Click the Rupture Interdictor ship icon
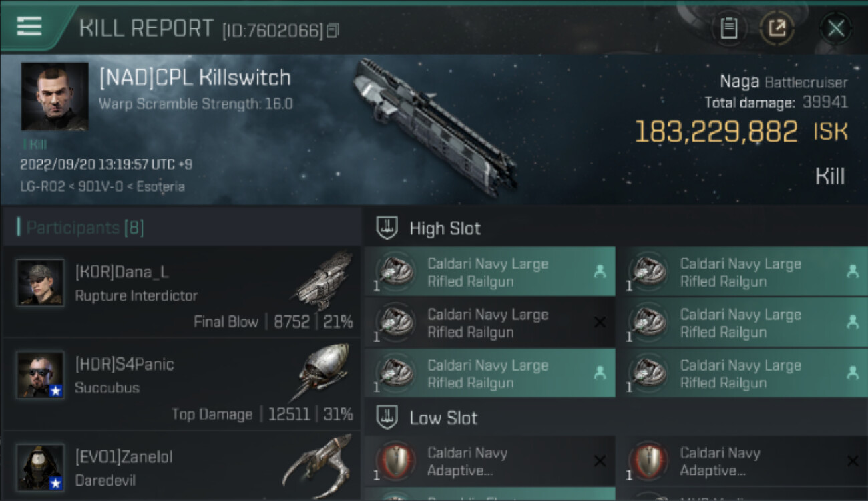 coord(324,281)
